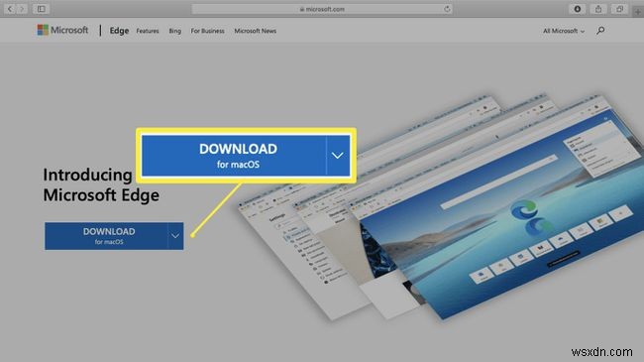This screenshot has width=644, height=362.
Task: Go forward with Safari's forward arrow
Action: pyautogui.click(x=22, y=9)
